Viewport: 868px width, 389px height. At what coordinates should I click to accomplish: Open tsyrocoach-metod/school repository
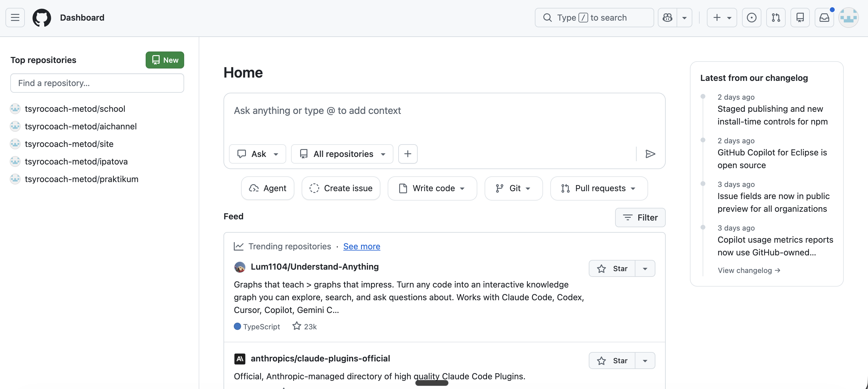[75, 108]
